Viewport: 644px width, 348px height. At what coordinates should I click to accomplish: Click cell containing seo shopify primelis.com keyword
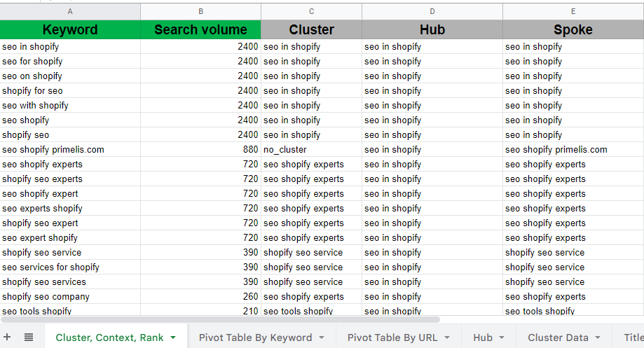pyautogui.click(x=53, y=150)
